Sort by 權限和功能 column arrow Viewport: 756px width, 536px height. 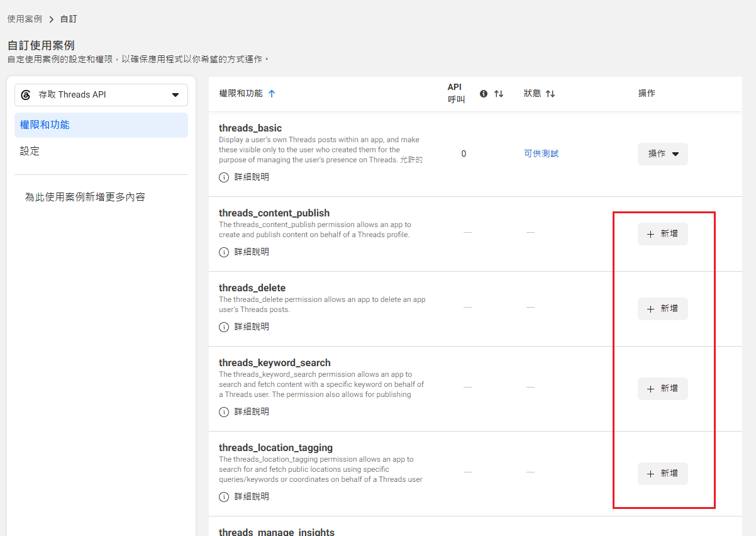[272, 93]
